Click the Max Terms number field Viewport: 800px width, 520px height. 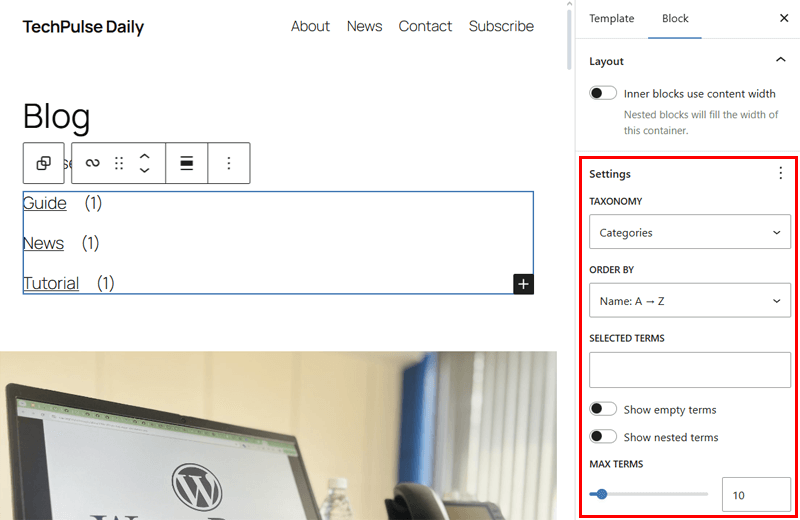(756, 494)
